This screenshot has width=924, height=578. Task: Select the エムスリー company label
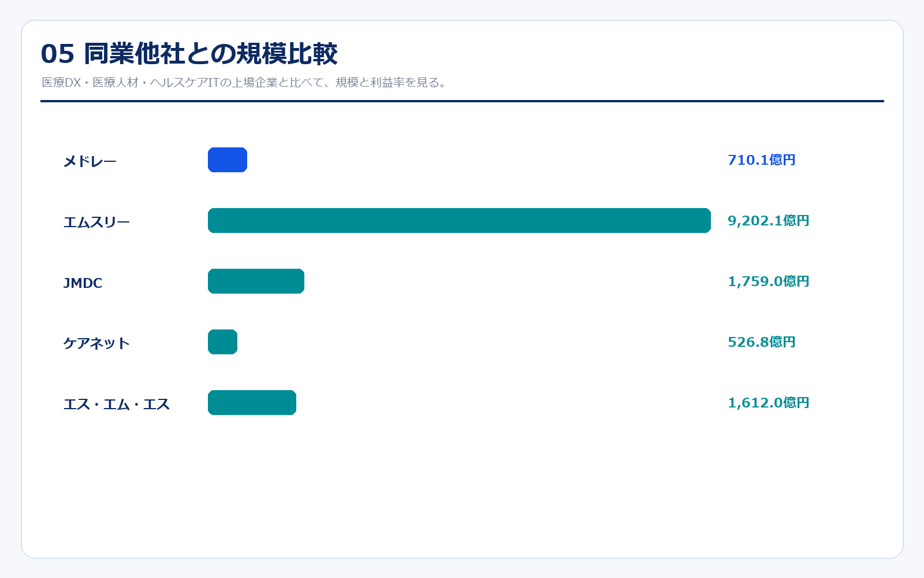(96, 222)
